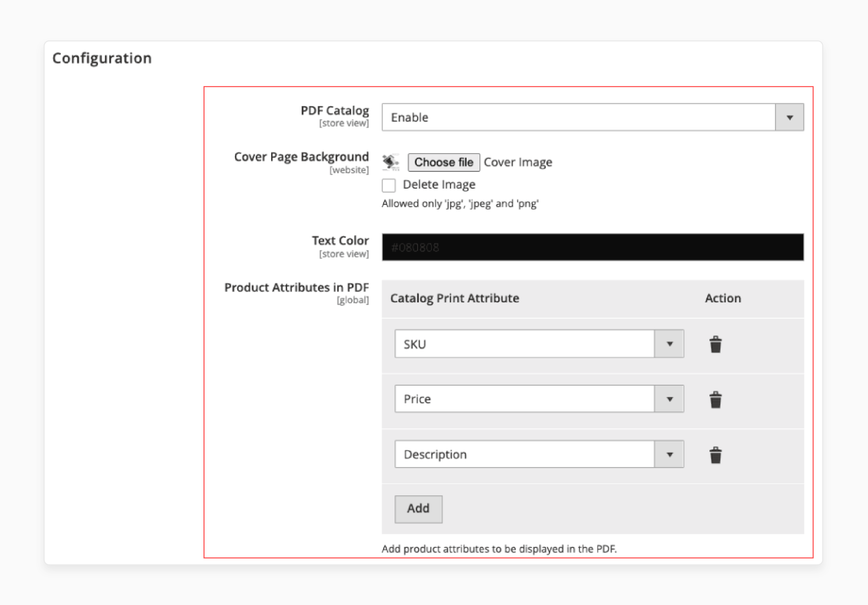Screen dimensions: 868x605
Task: Open the PDF Catalog Enable dropdown
Action: click(593, 117)
